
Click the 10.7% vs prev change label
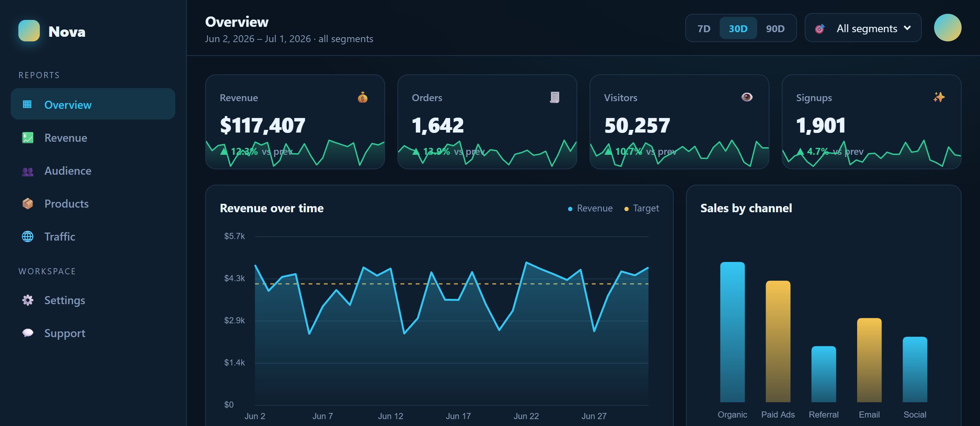641,151
